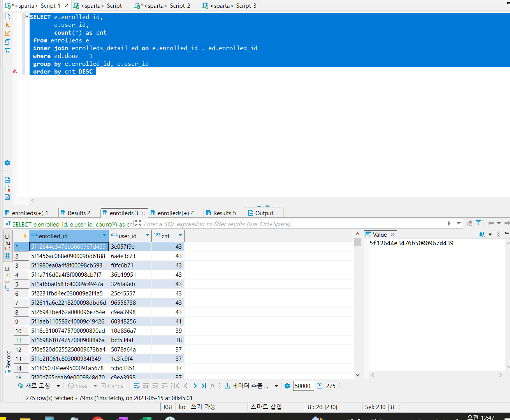Expand Save options dropdown arrow
This screenshot has width=510, height=420.
pyautogui.click(x=95, y=386)
